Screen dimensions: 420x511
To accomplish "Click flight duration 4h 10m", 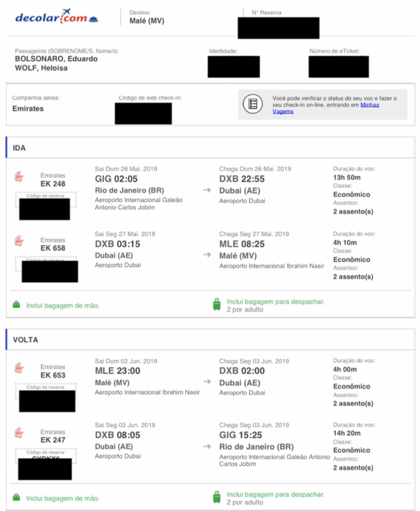I will (345, 243).
